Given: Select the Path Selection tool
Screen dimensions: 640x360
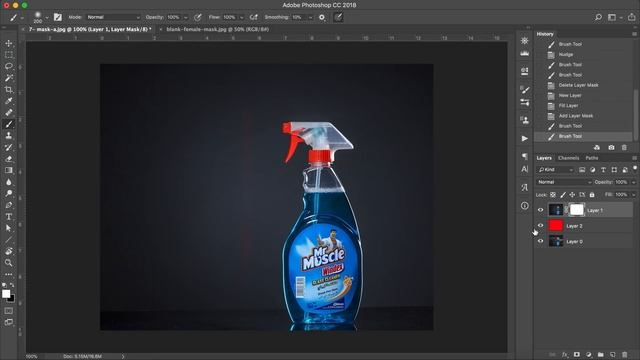Looking at the screenshot, I should (x=9, y=228).
